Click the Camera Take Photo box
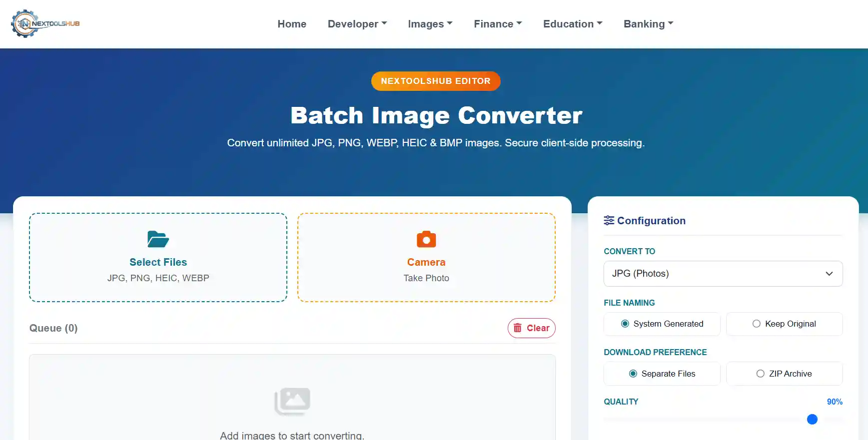The image size is (868, 440). (426, 258)
